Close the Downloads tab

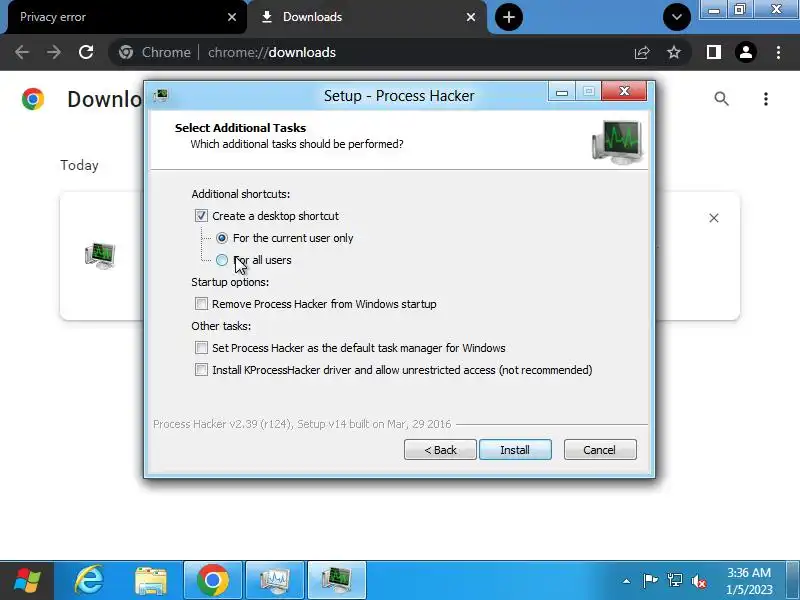point(471,17)
